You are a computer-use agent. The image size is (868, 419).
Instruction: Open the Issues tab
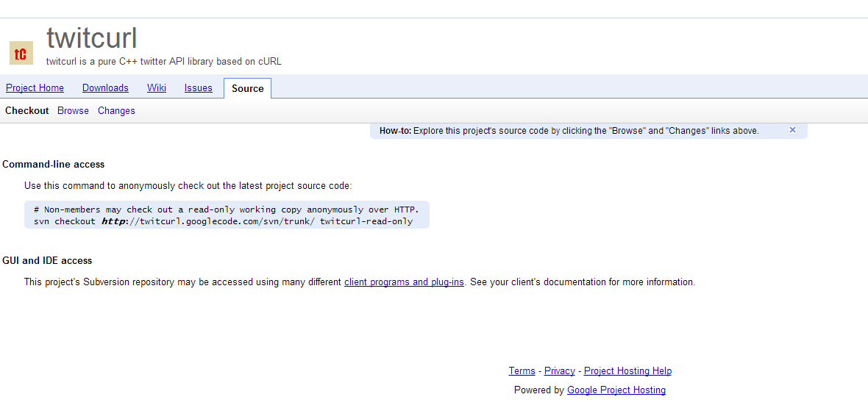point(198,88)
